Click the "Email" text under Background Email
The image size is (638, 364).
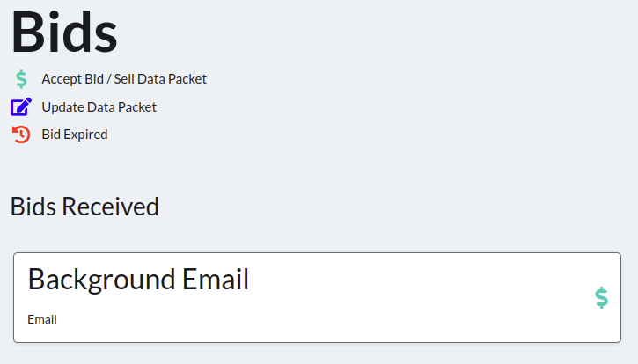(x=42, y=319)
